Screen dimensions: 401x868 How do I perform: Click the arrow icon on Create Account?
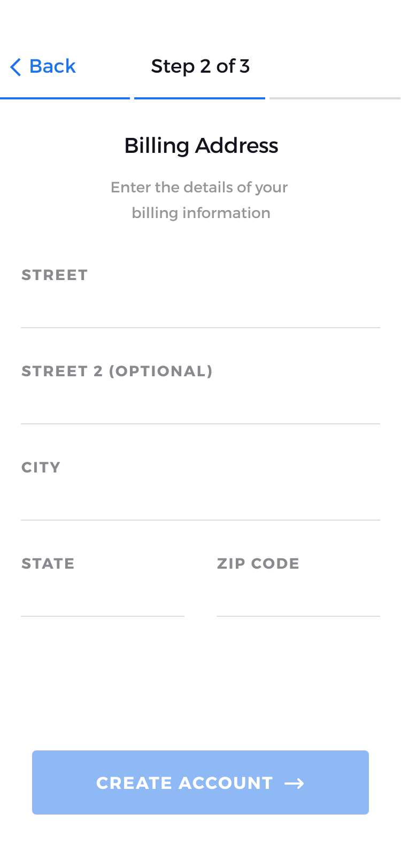point(294,784)
